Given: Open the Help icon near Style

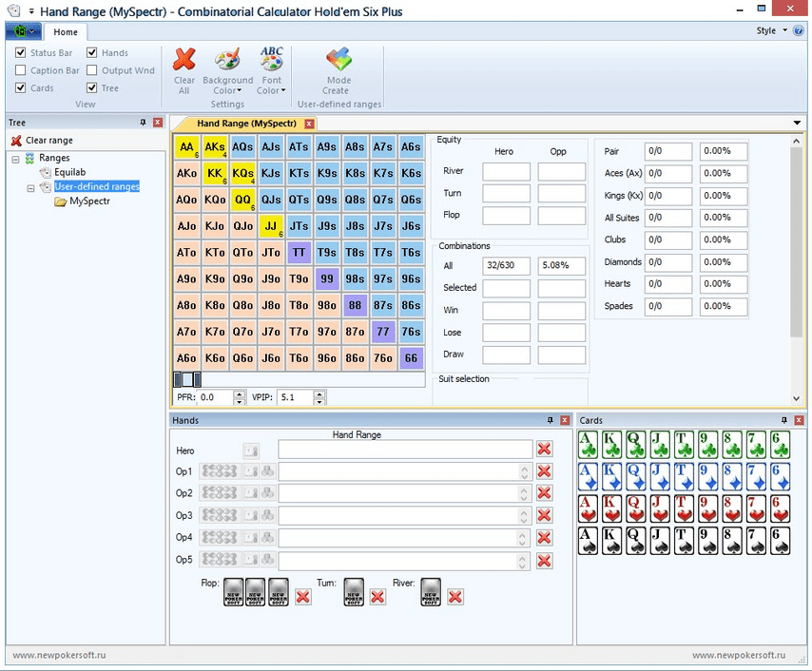Looking at the screenshot, I should [798, 30].
